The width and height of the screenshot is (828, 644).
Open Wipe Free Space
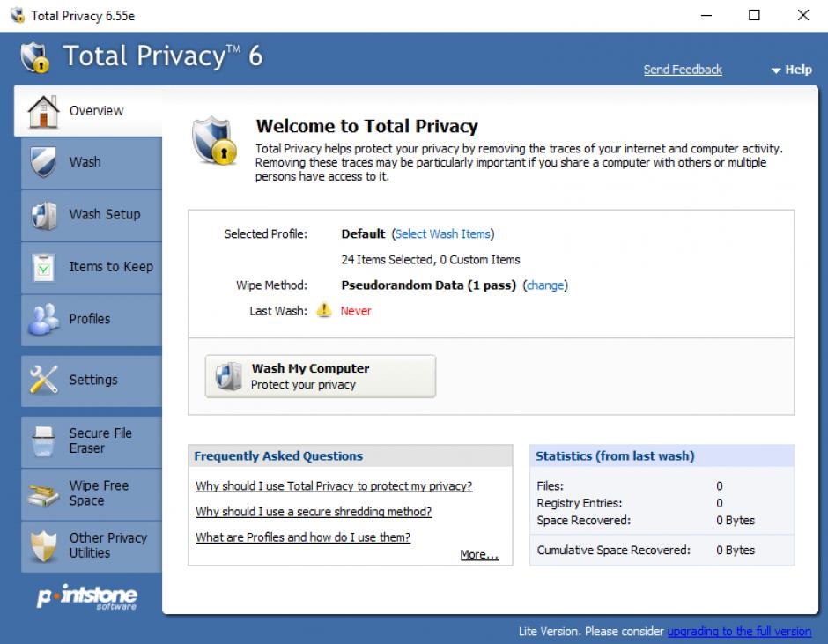click(92, 493)
